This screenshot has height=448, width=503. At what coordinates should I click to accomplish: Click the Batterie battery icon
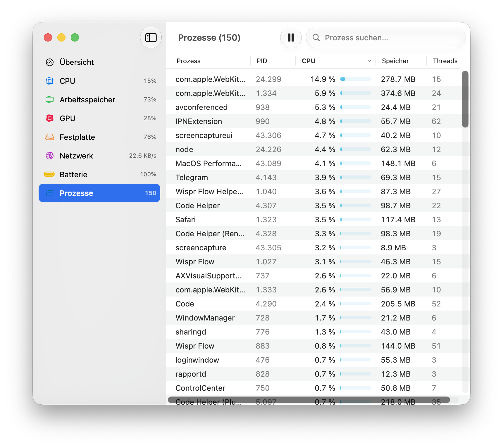[50, 174]
